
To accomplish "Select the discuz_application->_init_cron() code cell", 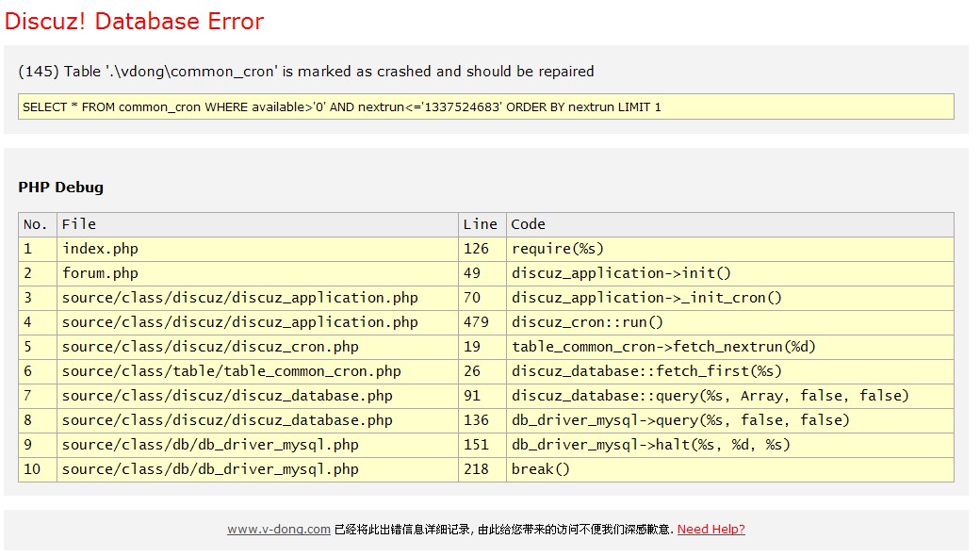I will [x=730, y=298].
